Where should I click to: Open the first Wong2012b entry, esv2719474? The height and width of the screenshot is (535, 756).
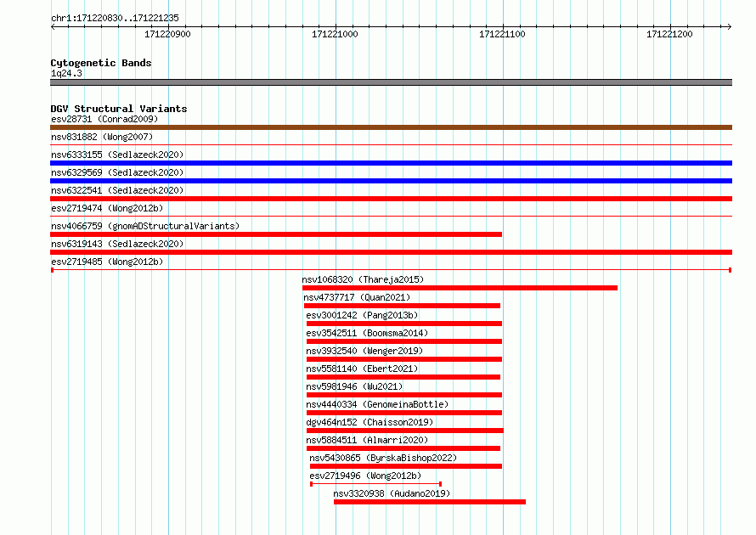pos(107,208)
